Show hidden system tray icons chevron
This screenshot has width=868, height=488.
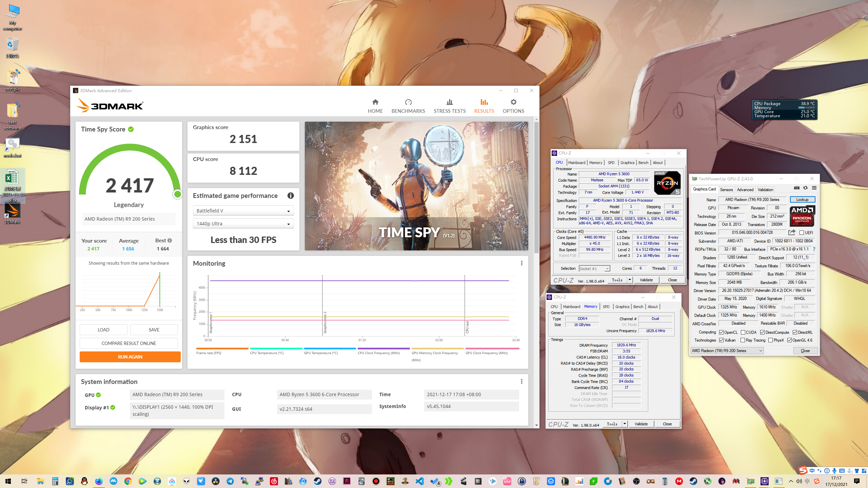click(791, 481)
